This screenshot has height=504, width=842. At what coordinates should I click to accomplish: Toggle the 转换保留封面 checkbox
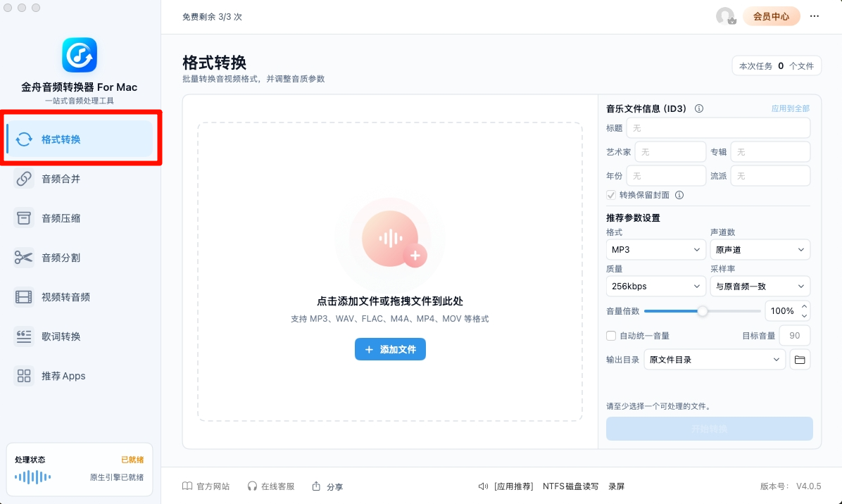tap(610, 195)
